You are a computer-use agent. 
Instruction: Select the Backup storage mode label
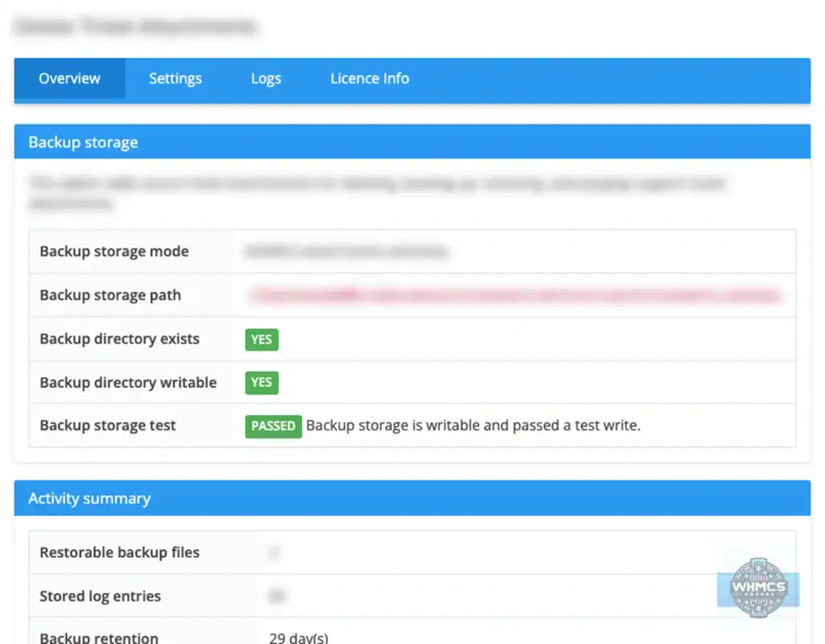[114, 251]
